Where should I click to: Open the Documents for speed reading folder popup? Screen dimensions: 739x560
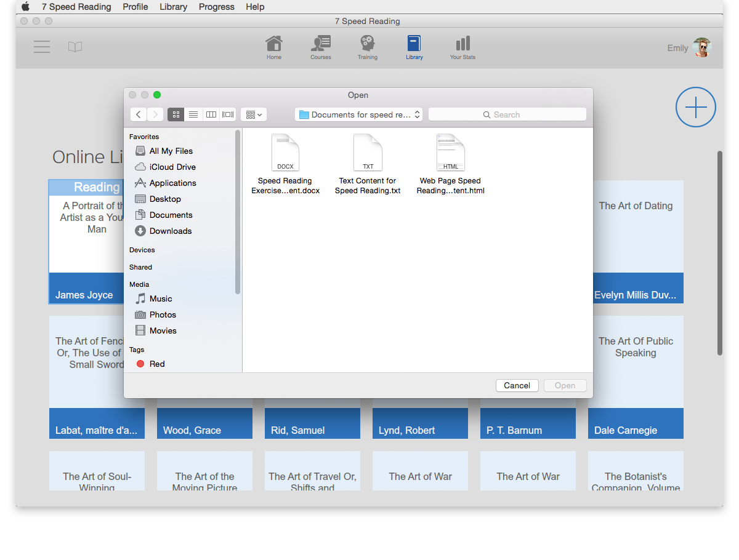tap(358, 114)
